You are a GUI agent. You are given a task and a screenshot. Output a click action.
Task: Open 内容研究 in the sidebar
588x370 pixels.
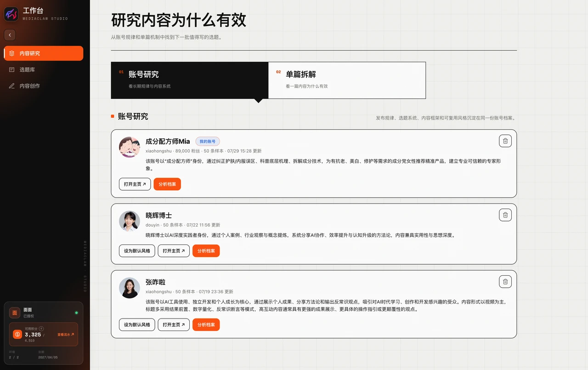[x=44, y=53]
